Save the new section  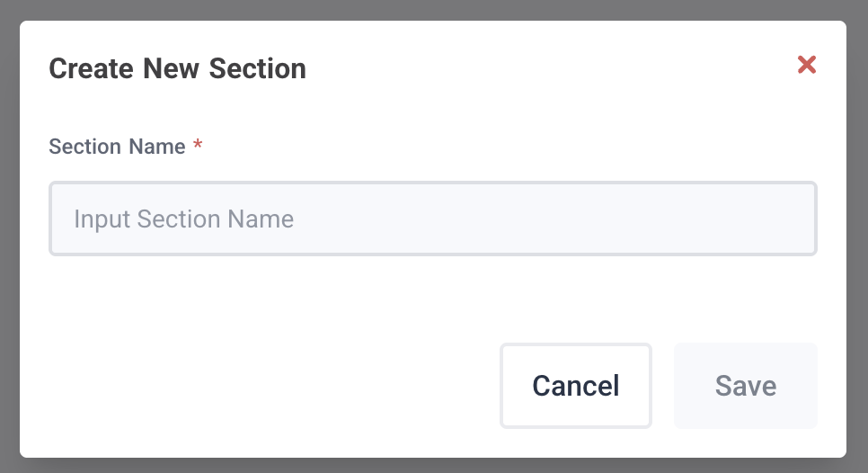(745, 386)
